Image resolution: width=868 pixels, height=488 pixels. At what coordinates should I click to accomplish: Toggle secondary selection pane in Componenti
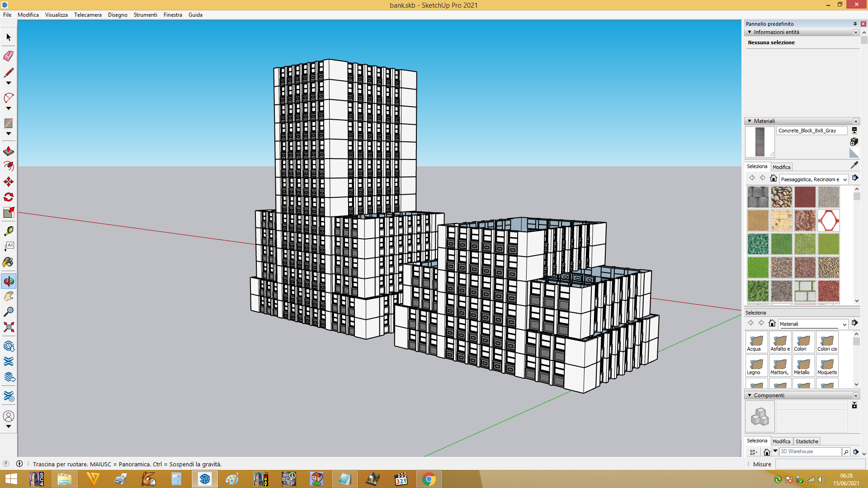point(854,405)
